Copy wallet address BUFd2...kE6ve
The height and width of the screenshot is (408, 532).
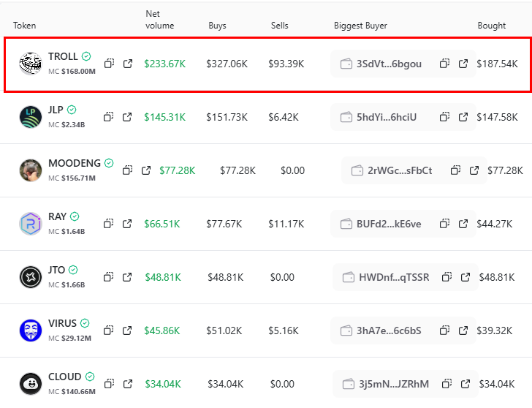(444, 224)
